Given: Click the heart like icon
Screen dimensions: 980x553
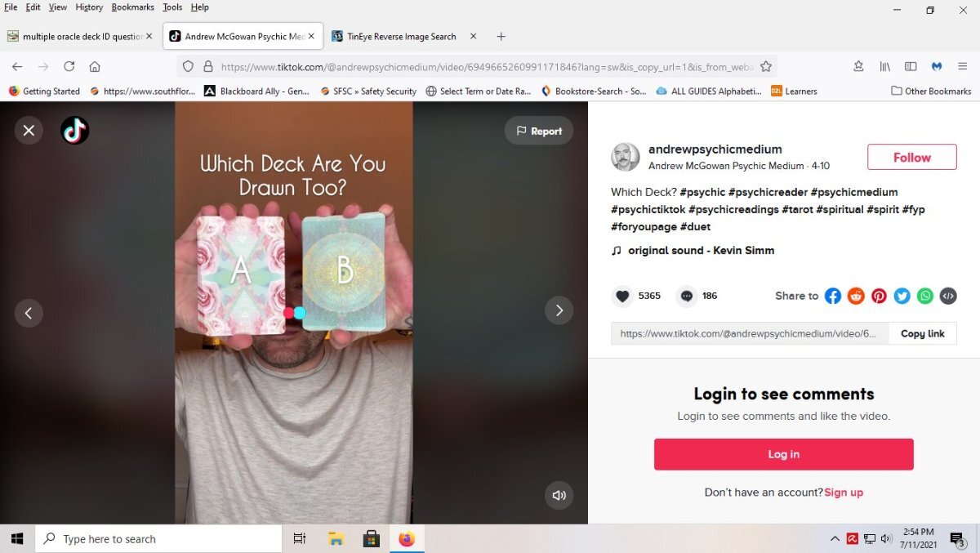Looking at the screenshot, I should (623, 296).
